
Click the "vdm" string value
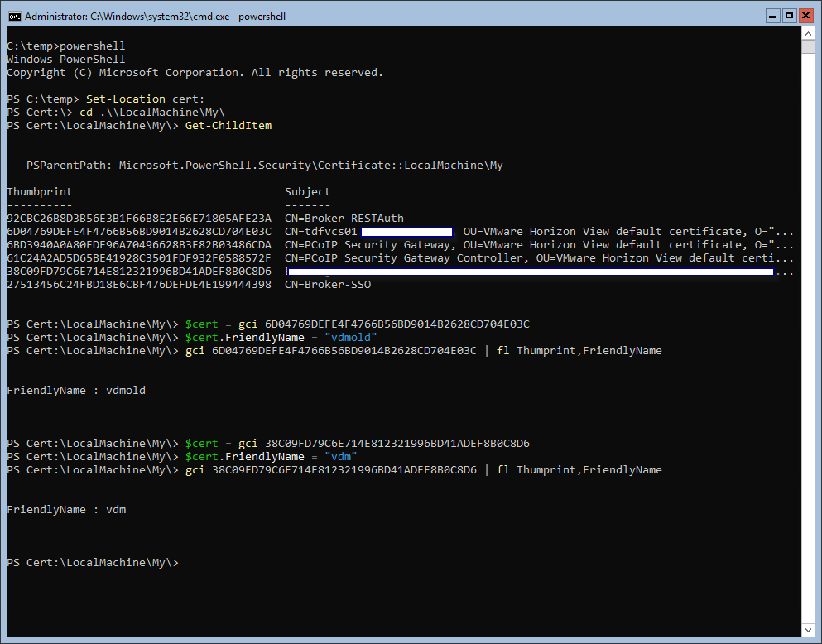point(341,456)
